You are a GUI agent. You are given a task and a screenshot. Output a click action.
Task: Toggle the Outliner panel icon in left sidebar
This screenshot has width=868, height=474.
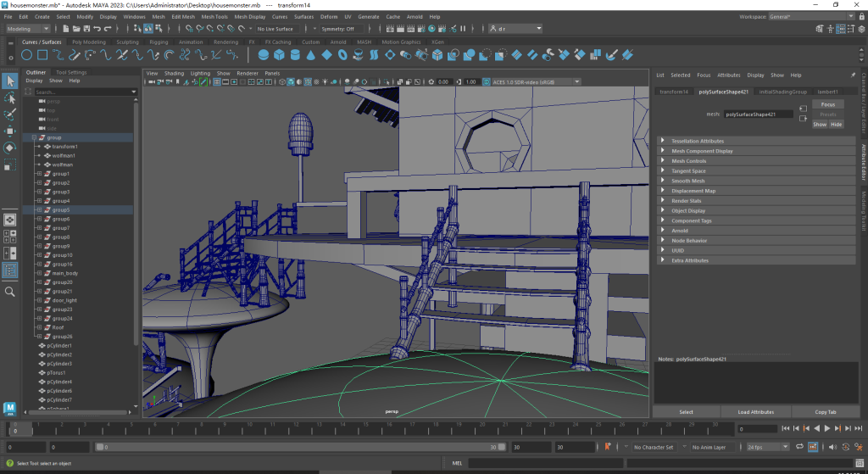[10, 270]
